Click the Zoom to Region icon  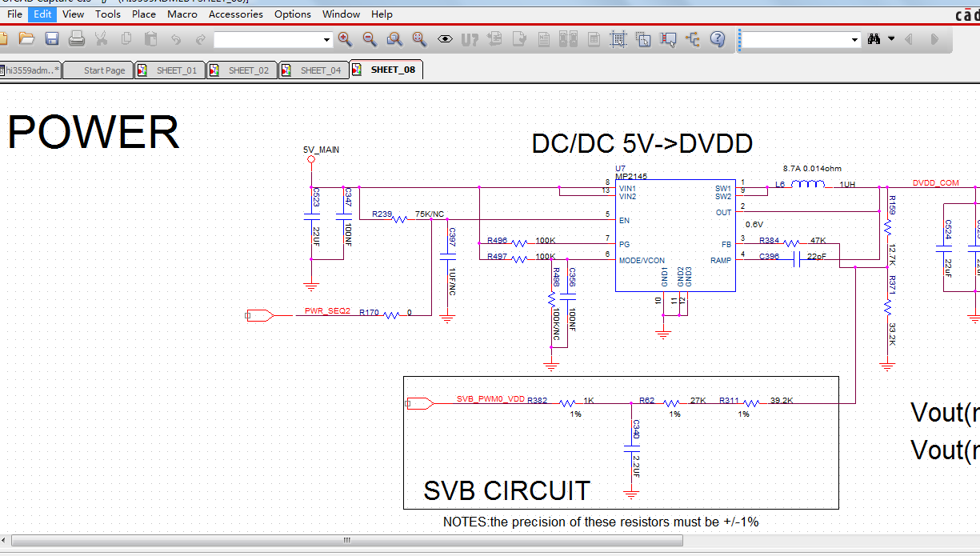pos(394,38)
